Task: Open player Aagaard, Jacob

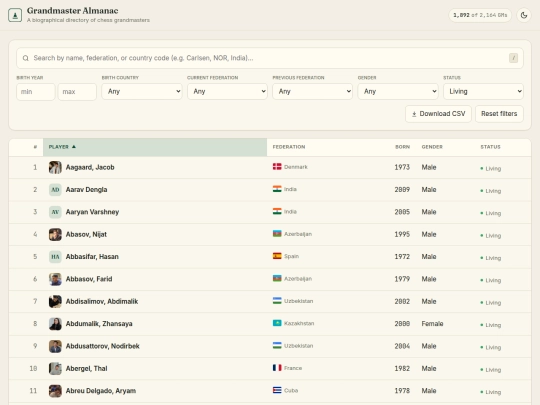Action: coord(90,167)
